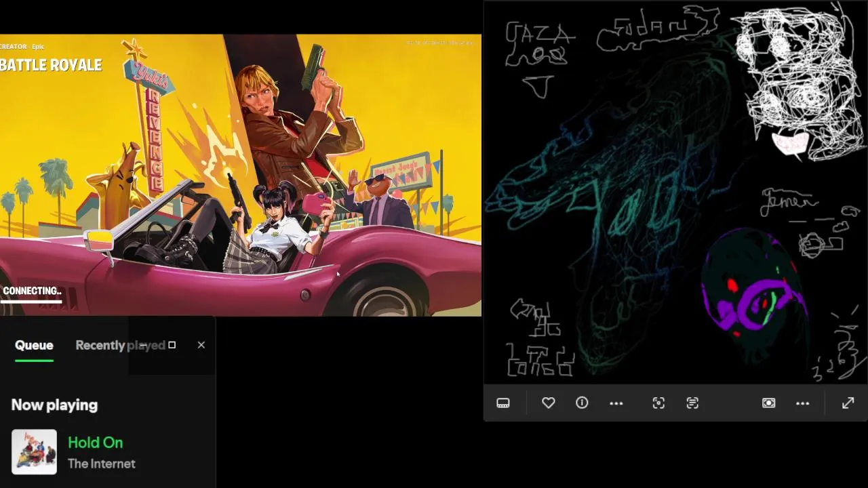868x488 pixels.
Task: Click the scribble drawing in the photo viewer
Action: coord(676,192)
